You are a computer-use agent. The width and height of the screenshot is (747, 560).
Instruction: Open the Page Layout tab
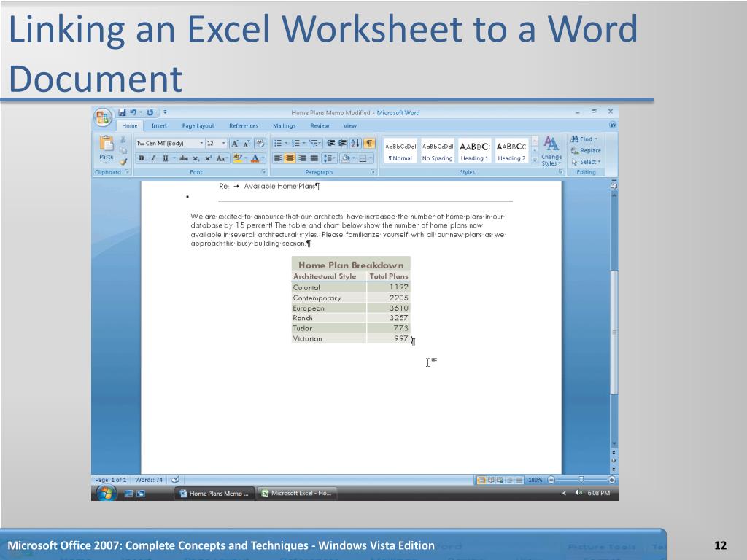click(198, 125)
